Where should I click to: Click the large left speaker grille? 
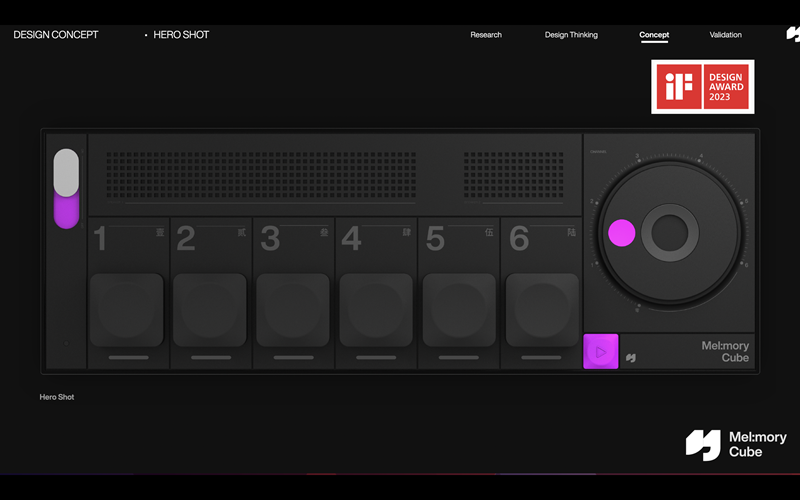point(261,176)
